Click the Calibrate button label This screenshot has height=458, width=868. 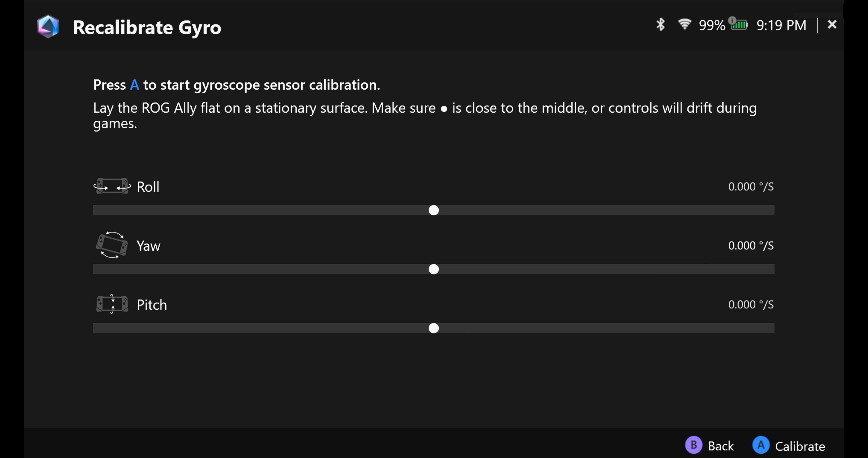coord(800,446)
